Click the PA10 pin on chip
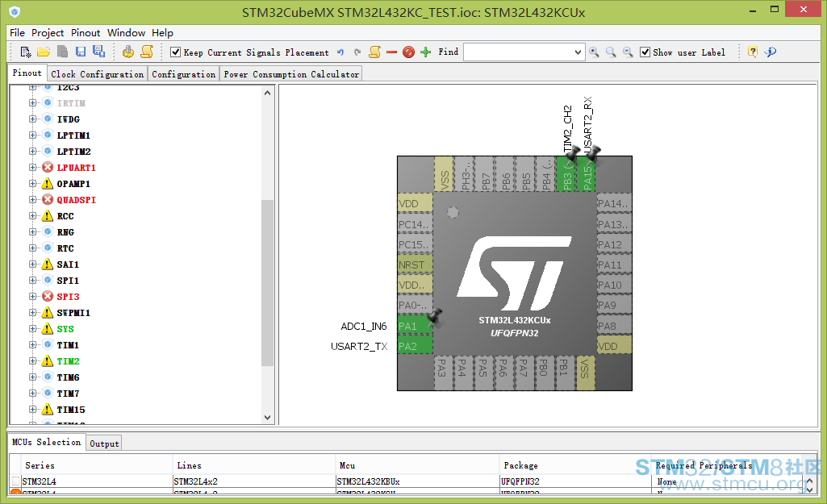The height and width of the screenshot is (504, 827). tap(615, 285)
